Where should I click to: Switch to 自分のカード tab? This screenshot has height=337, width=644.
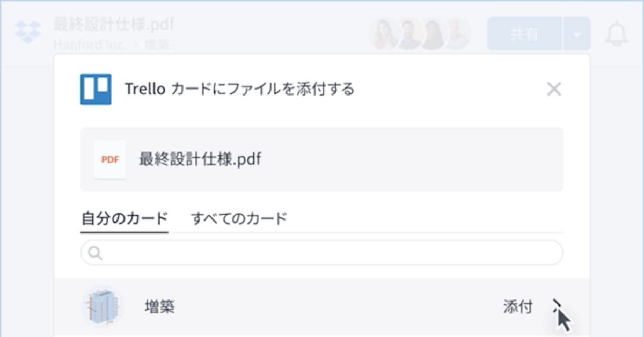125,219
